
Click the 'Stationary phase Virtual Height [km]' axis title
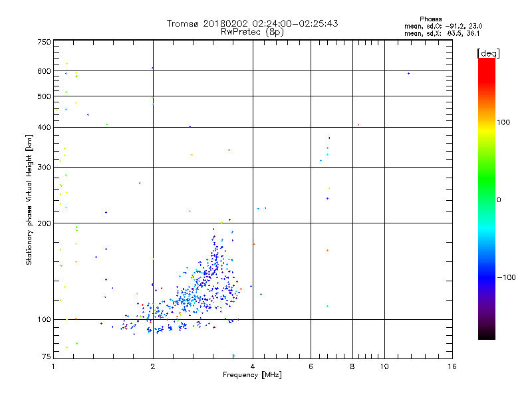tap(29, 200)
